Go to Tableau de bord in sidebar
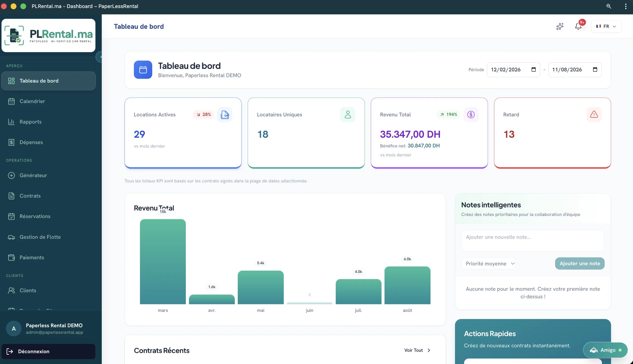The width and height of the screenshot is (633, 364). pos(49,81)
